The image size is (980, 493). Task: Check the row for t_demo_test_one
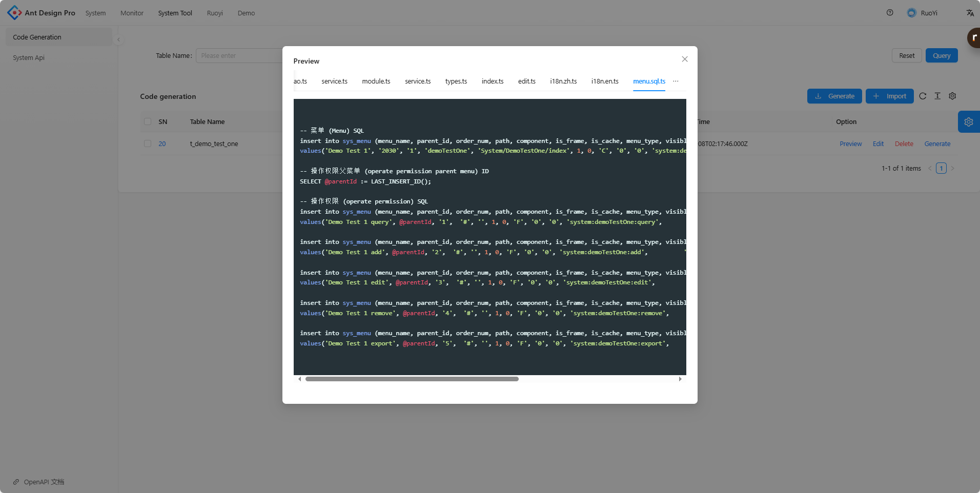(148, 143)
